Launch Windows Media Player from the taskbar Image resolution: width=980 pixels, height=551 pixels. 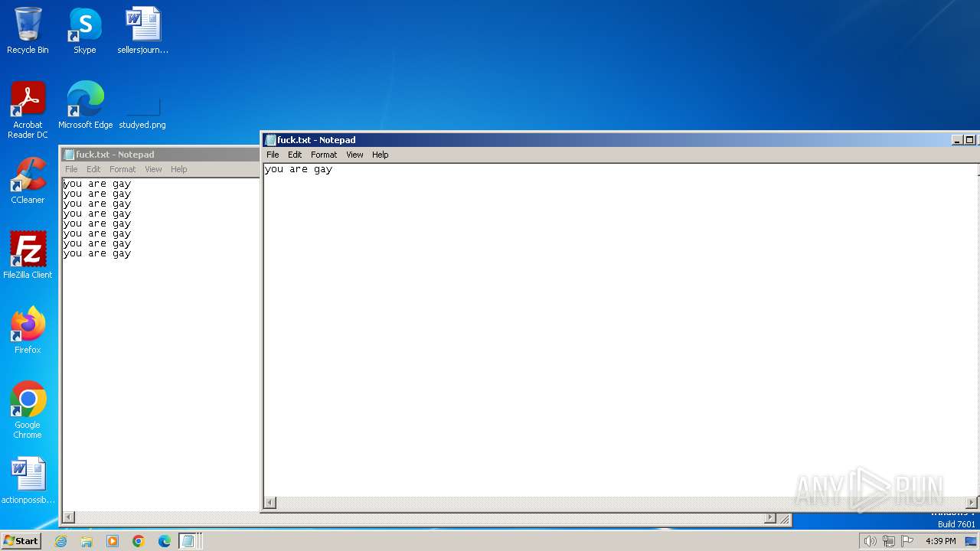click(113, 541)
